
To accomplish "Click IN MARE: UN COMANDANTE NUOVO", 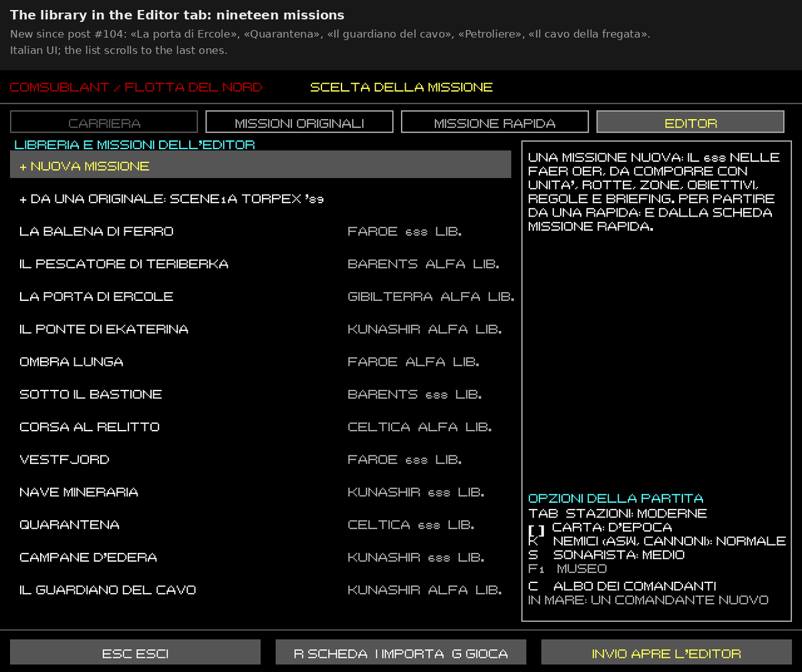I will tap(648, 600).
